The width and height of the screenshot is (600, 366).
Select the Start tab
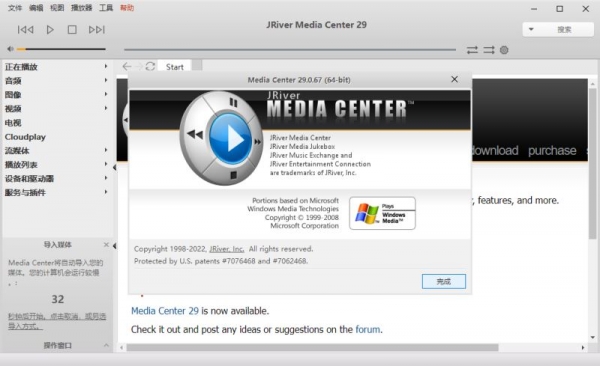174,67
